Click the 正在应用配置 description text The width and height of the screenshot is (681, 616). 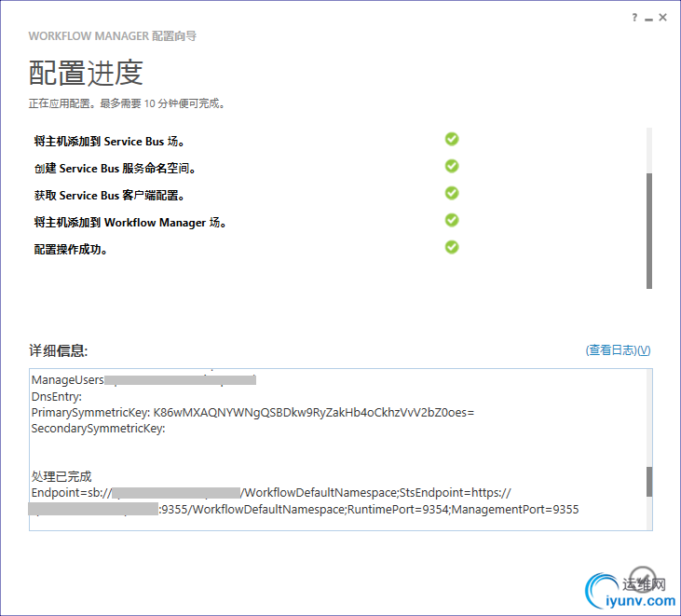click(x=127, y=103)
